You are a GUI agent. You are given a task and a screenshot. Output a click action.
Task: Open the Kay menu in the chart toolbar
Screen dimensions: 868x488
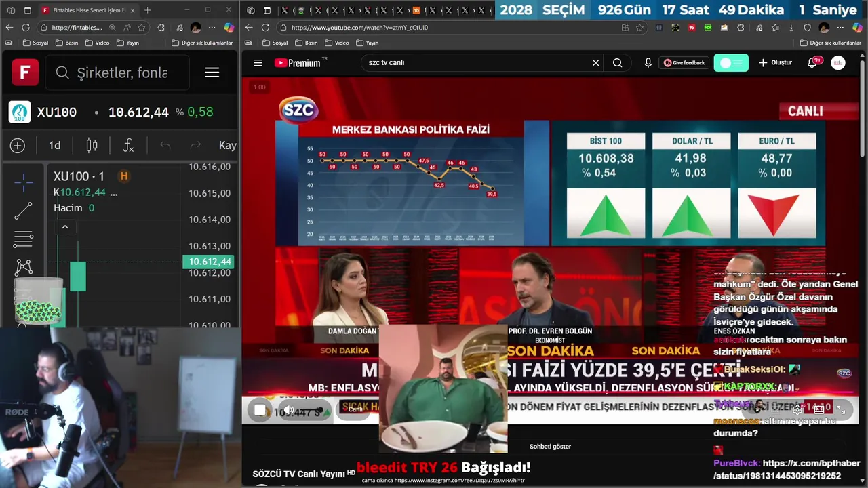227,145
